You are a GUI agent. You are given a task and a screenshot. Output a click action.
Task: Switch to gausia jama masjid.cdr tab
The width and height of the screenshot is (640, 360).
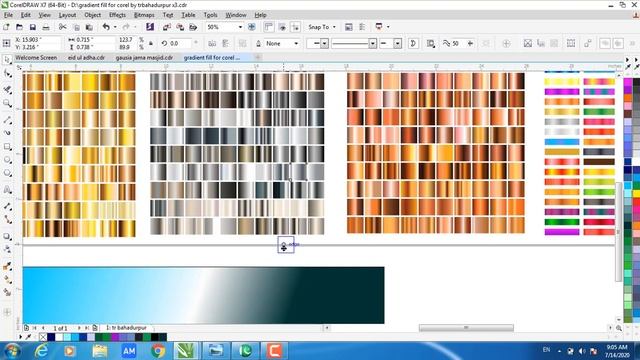click(x=144, y=58)
